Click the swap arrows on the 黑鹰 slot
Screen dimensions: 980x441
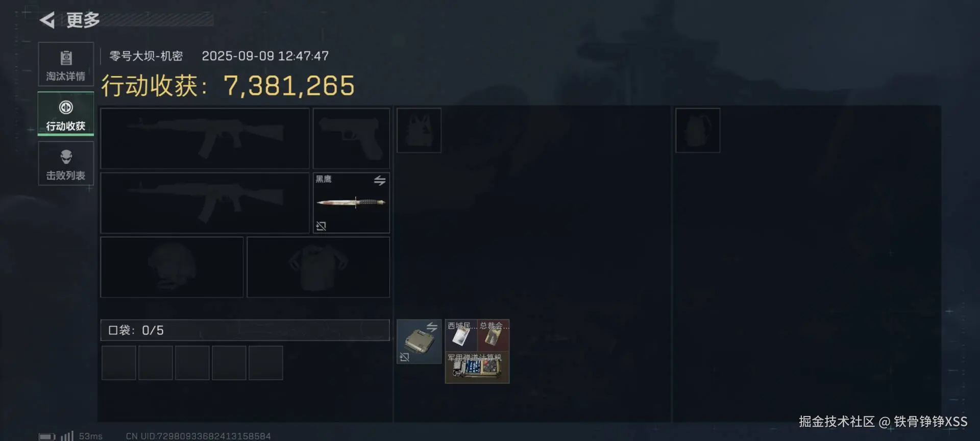tap(380, 180)
